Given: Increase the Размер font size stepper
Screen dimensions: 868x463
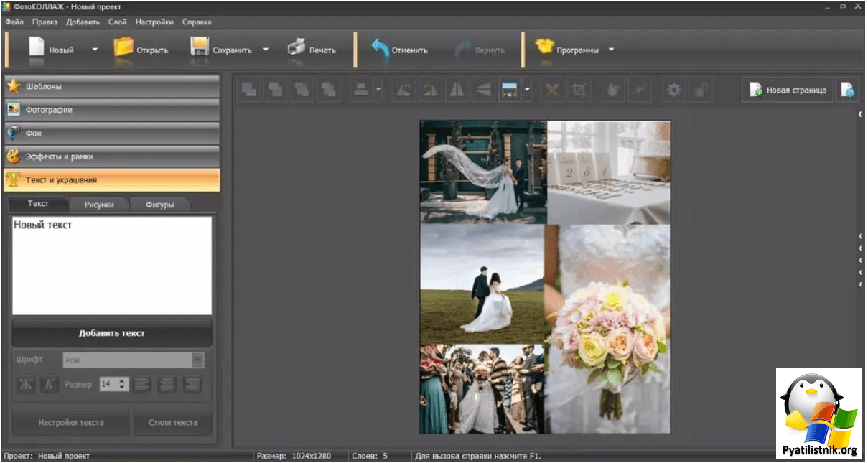Looking at the screenshot, I should coord(123,381).
